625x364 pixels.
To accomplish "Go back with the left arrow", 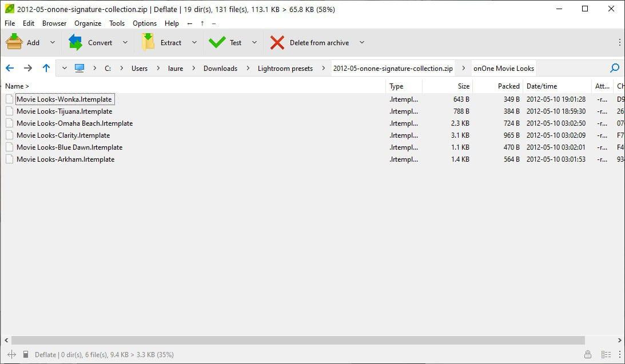I will pos(10,68).
